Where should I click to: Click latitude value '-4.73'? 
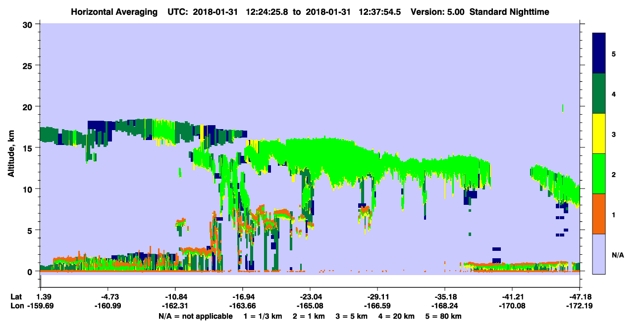[107, 297]
